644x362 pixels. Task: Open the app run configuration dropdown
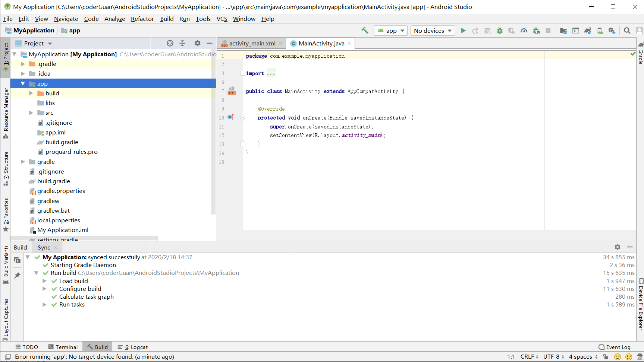click(x=391, y=31)
